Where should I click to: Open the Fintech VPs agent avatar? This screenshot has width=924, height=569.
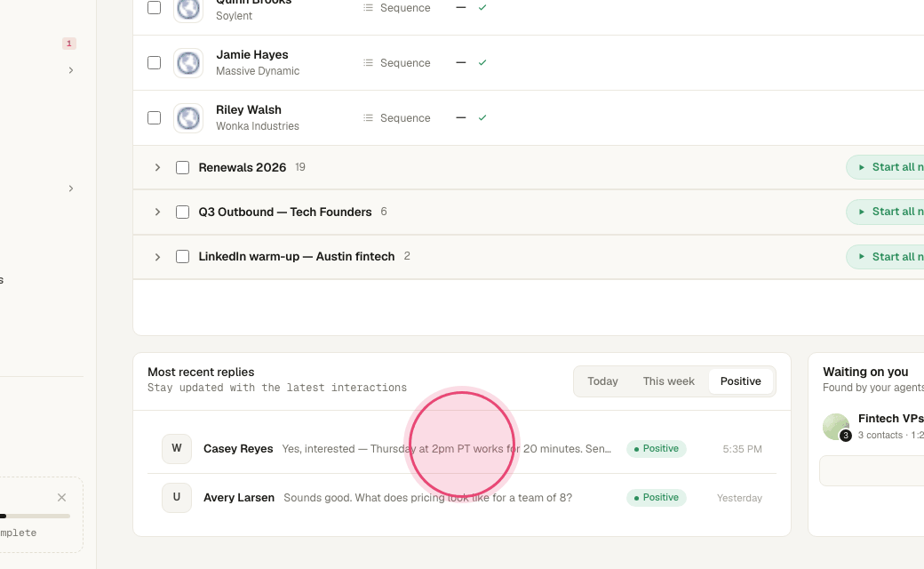(836, 427)
